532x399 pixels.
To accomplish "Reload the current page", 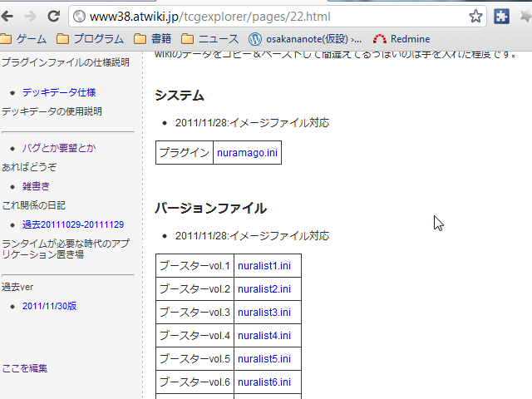I will click(53, 16).
